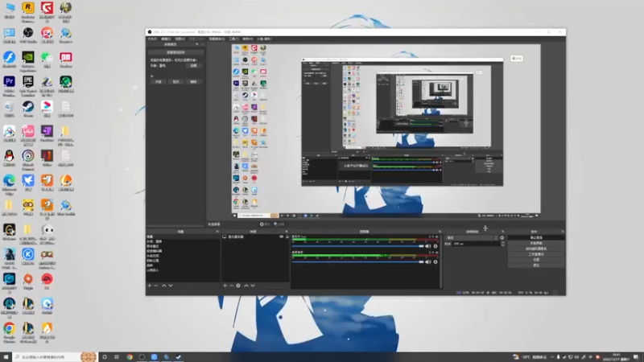
Task: Mute the Desktop Audio speaker icon
Action: [x=428, y=262]
